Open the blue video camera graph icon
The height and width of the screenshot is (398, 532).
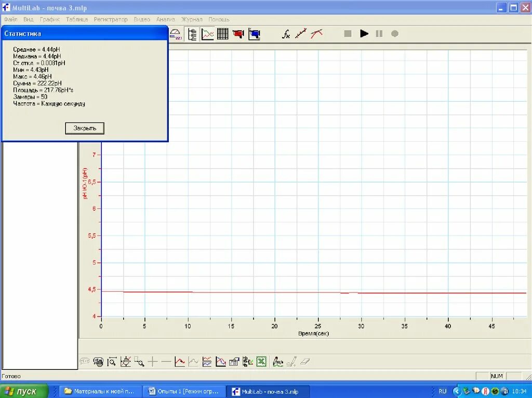255,34
